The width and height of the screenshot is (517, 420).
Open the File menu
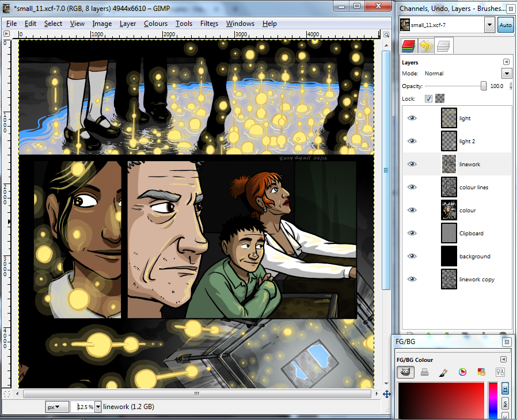pos(12,24)
